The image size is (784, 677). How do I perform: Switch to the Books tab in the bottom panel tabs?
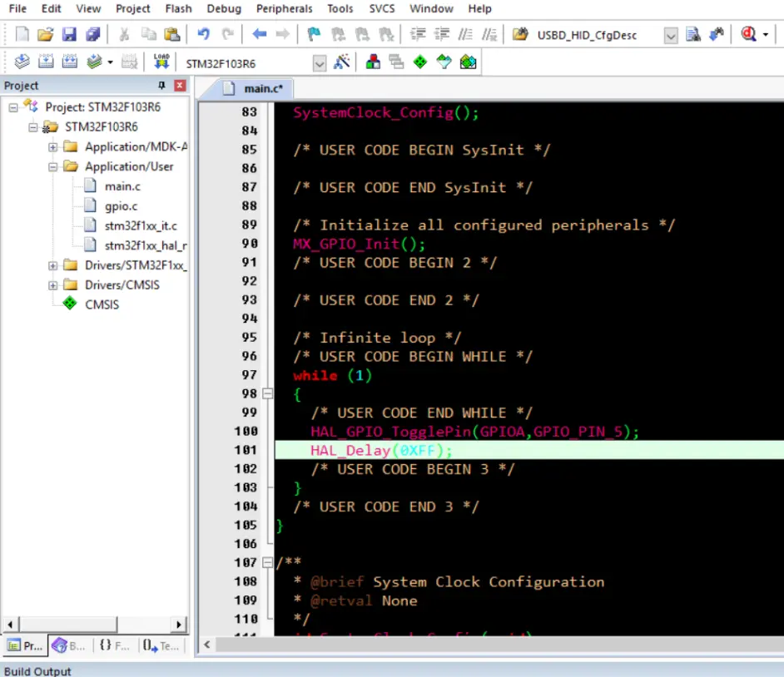[x=68, y=645]
